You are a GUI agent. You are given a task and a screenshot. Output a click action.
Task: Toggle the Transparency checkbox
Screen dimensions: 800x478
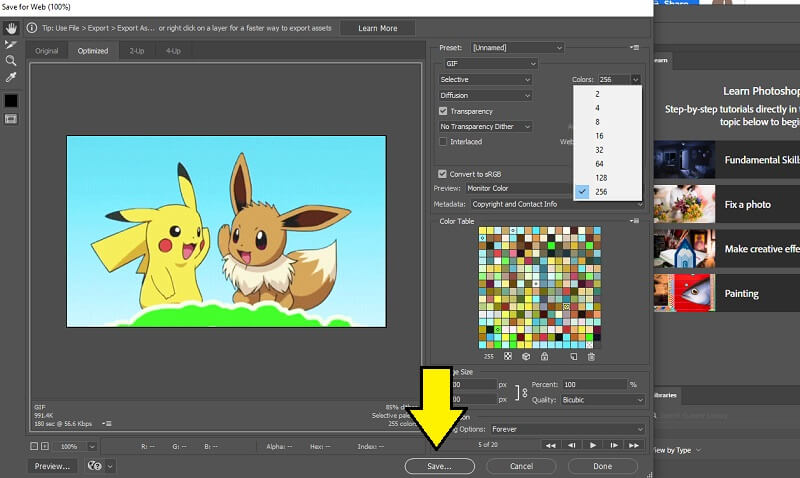(x=443, y=111)
